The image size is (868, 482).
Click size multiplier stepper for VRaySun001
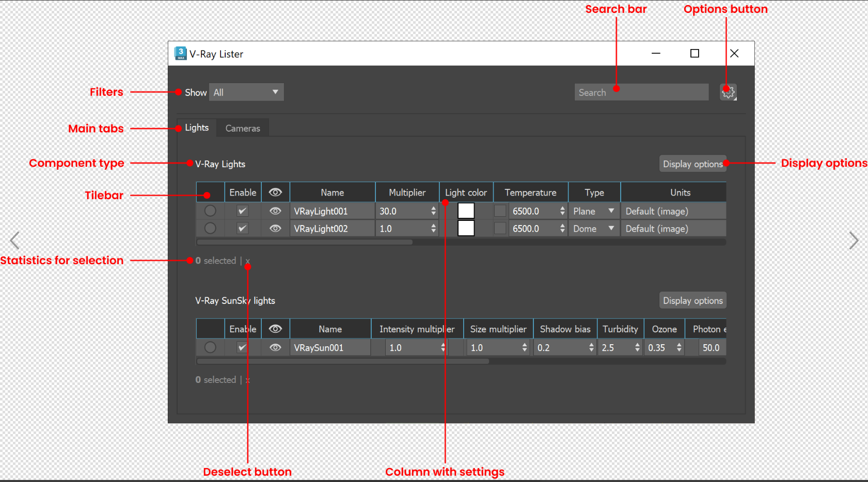click(x=525, y=347)
